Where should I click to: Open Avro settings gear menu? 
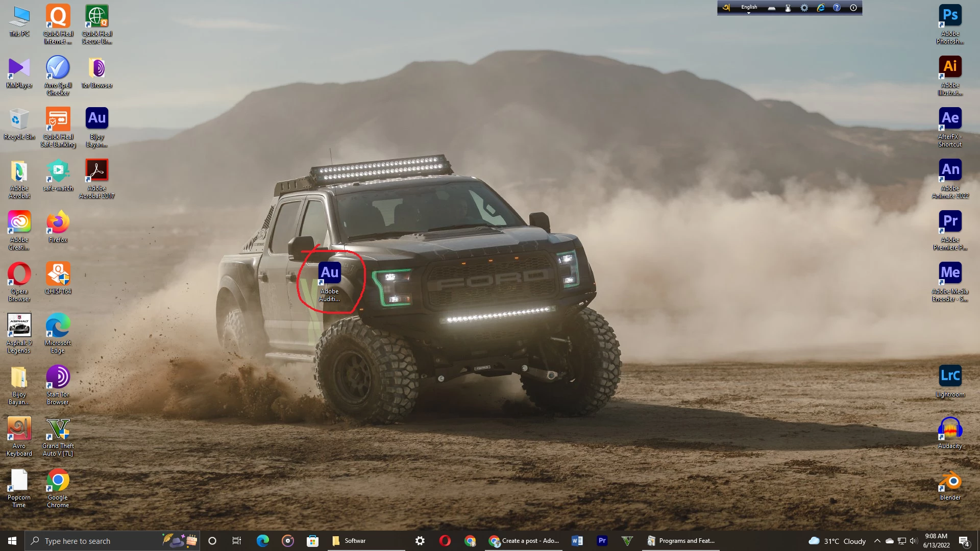tap(804, 8)
